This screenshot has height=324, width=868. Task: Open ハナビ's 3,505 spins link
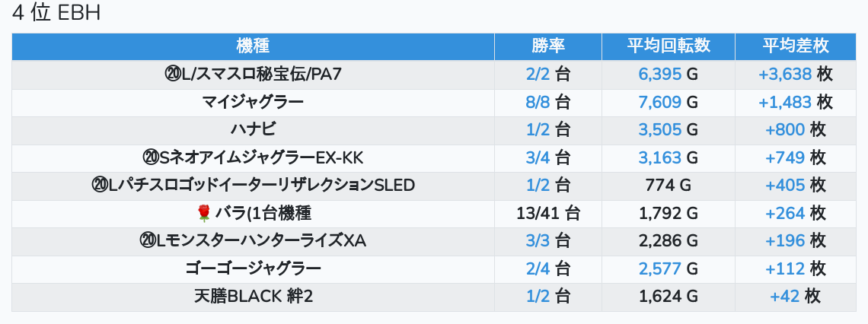point(659,129)
